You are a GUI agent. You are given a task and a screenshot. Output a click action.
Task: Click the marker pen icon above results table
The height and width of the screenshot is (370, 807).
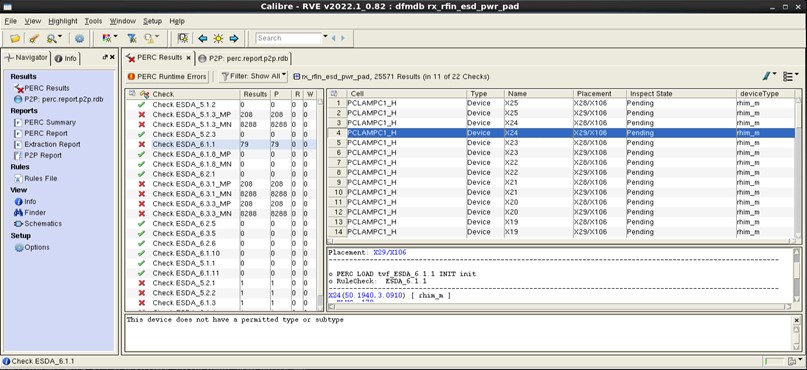767,76
